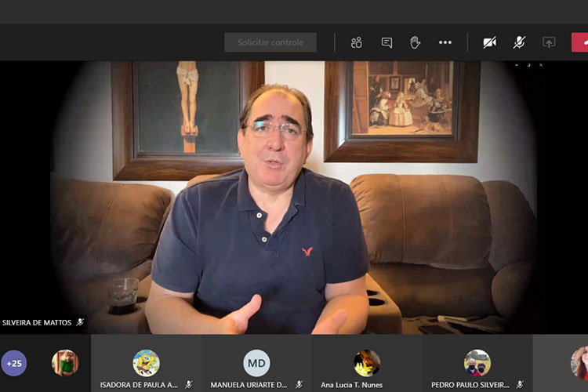Screen dimensions: 588x392
Task: Click muted mic icon next to PEDRO PAULO SILVEIR
Action: pos(520,384)
